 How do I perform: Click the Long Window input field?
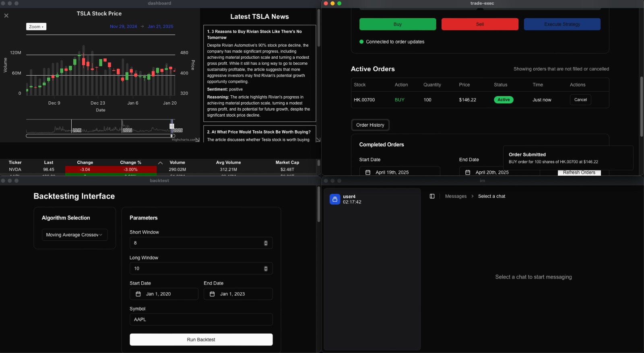click(201, 269)
